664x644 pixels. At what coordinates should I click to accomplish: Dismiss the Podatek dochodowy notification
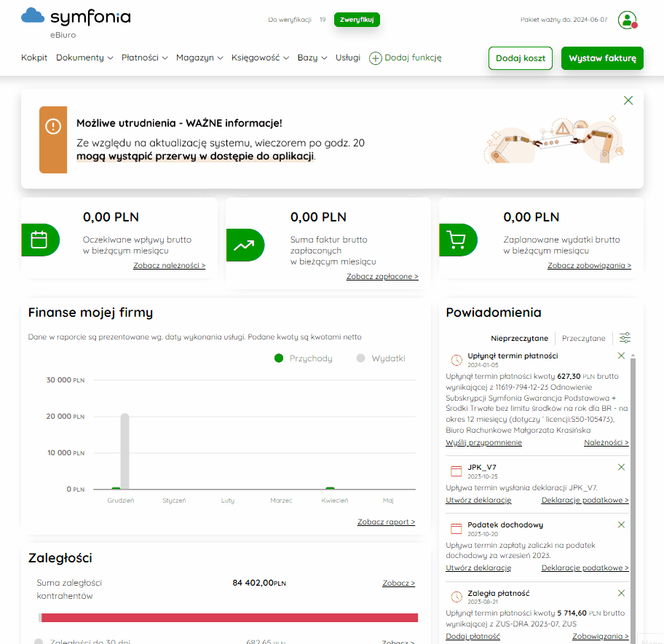(x=621, y=525)
